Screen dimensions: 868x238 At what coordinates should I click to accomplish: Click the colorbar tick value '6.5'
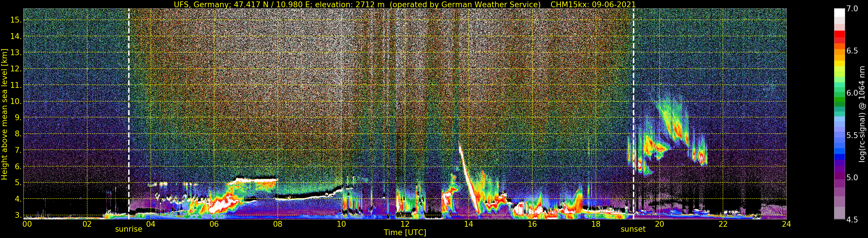pyautogui.click(x=852, y=51)
